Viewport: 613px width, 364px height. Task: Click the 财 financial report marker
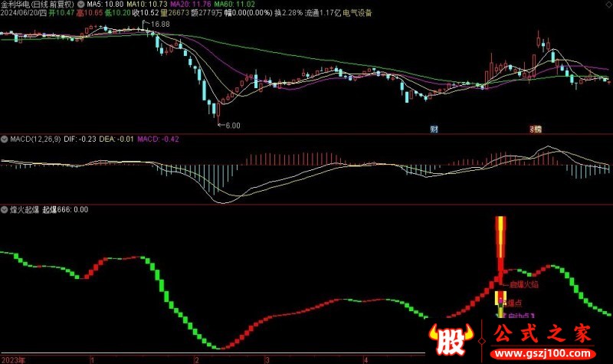(x=434, y=129)
